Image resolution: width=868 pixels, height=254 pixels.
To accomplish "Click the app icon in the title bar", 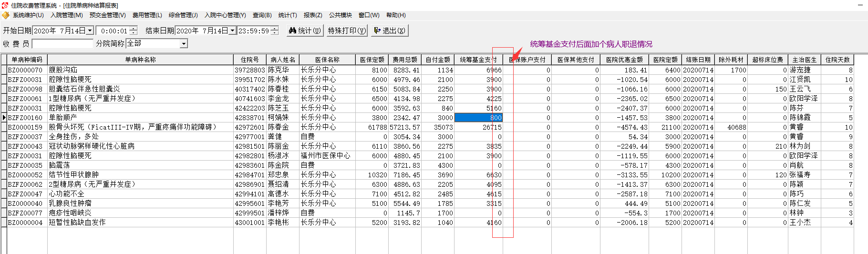I will pos(5,5).
